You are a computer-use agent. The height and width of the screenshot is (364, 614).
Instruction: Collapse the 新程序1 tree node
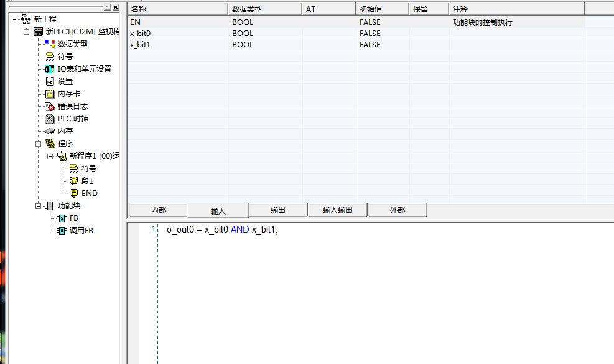click(50, 156)
